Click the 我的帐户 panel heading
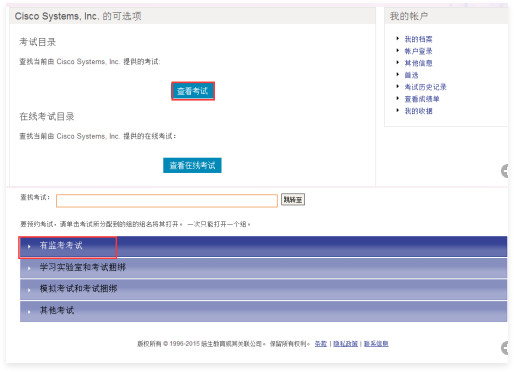Image resolution: width=514 pixels, height=372 pixels. (409, 16)
